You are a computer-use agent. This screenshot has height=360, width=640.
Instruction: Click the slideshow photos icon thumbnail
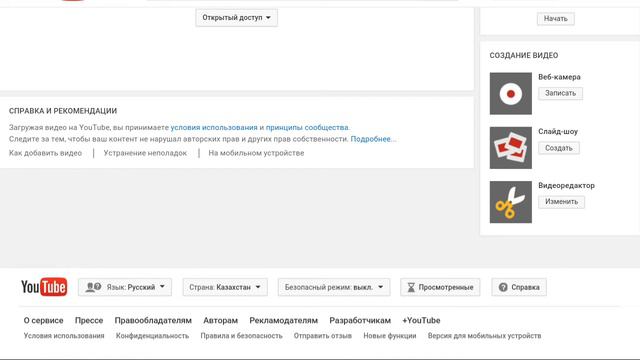(x=511, y=148)
